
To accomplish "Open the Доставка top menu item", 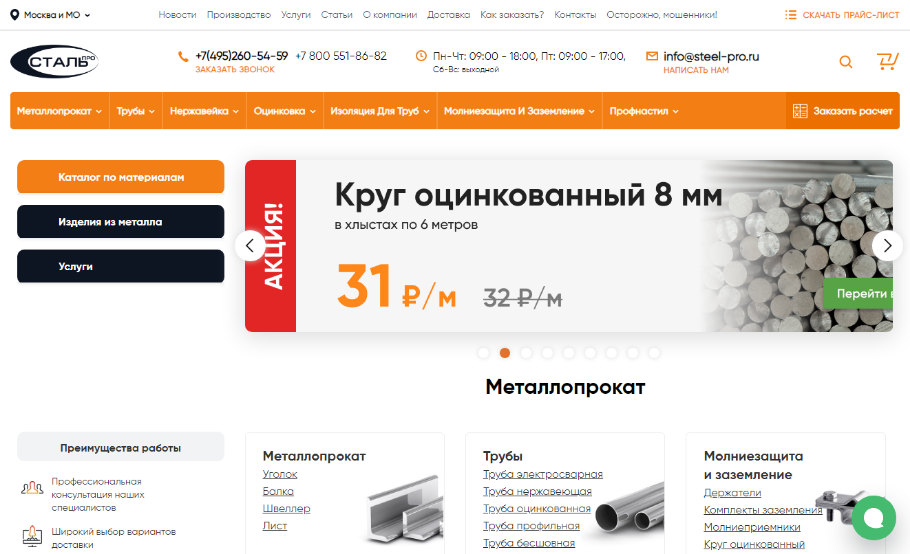I will (449, 15).
